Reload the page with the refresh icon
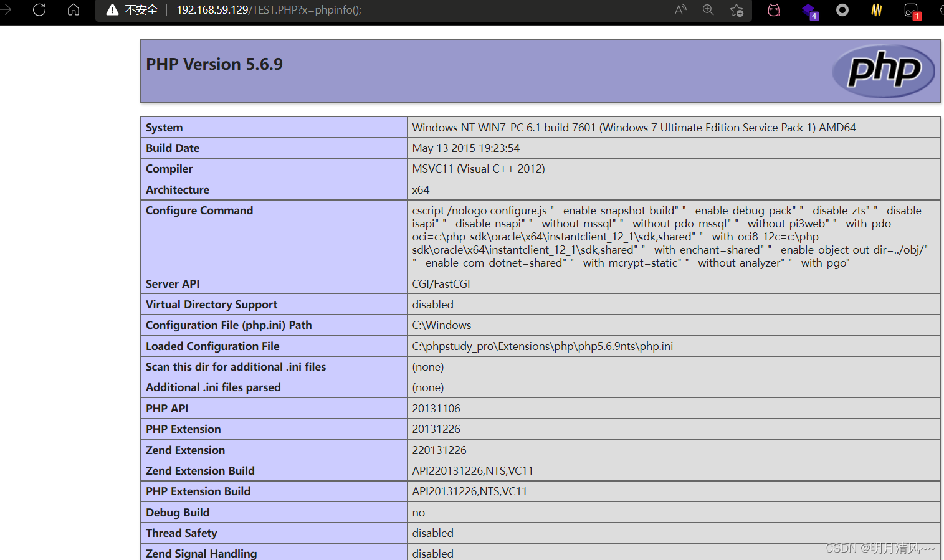This screenshot has height=560, width=944. pyautogui.click(x=39, y=10)
